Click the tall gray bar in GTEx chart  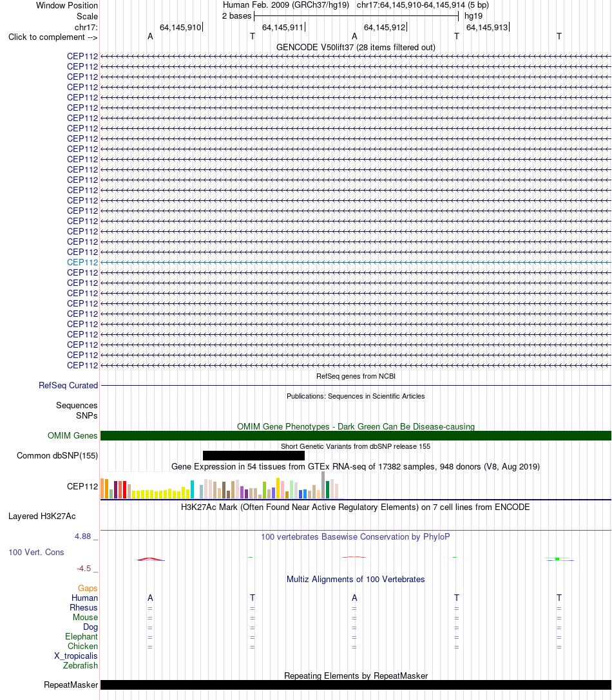click(323, 486)
